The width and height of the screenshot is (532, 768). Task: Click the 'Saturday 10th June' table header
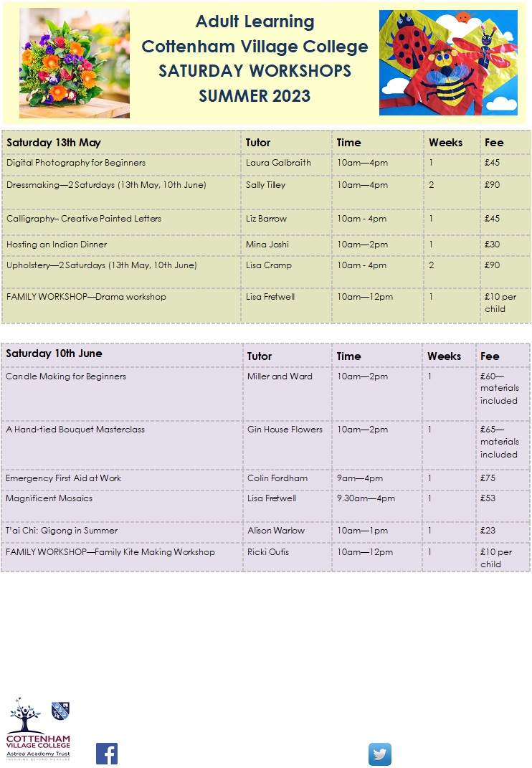coord(54,354)
